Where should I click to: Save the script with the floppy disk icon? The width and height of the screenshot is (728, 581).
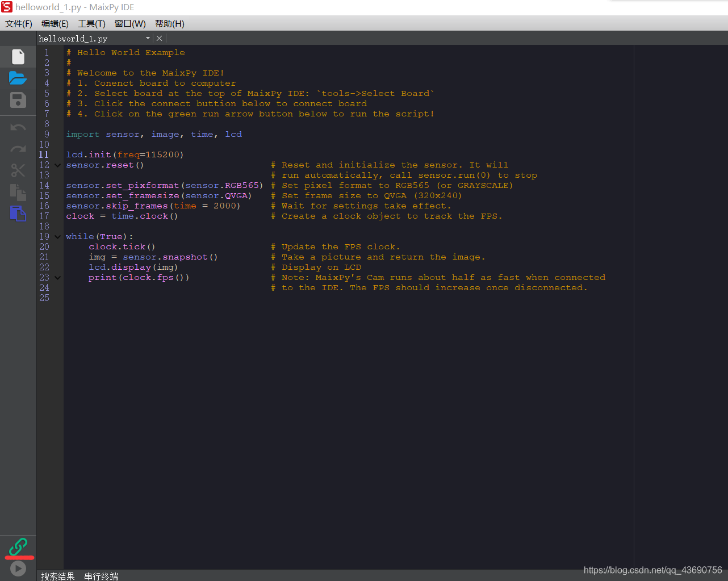point(18,100)
